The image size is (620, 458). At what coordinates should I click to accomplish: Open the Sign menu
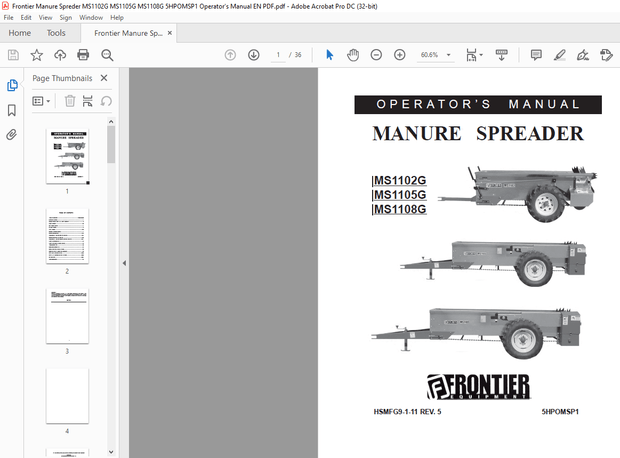66,17
